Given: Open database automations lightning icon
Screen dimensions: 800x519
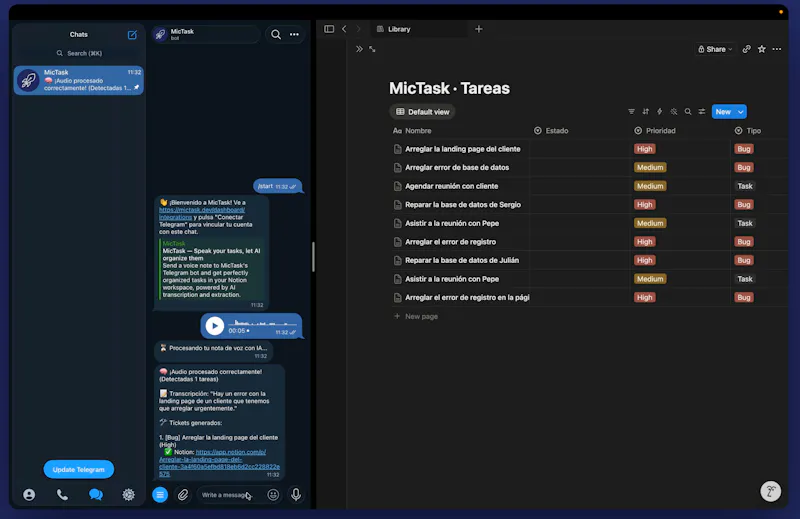Looking at the screenshot, I should point(659,112).
